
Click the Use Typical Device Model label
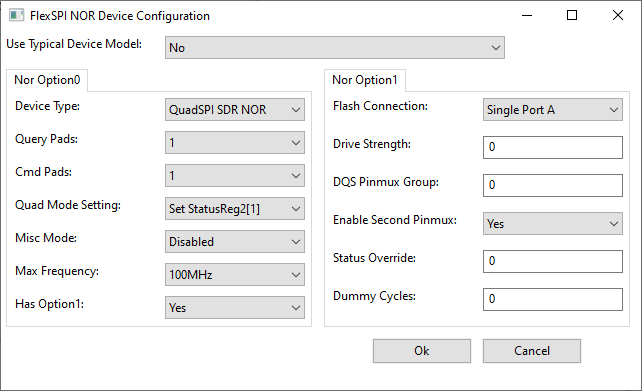coord(74,44)
